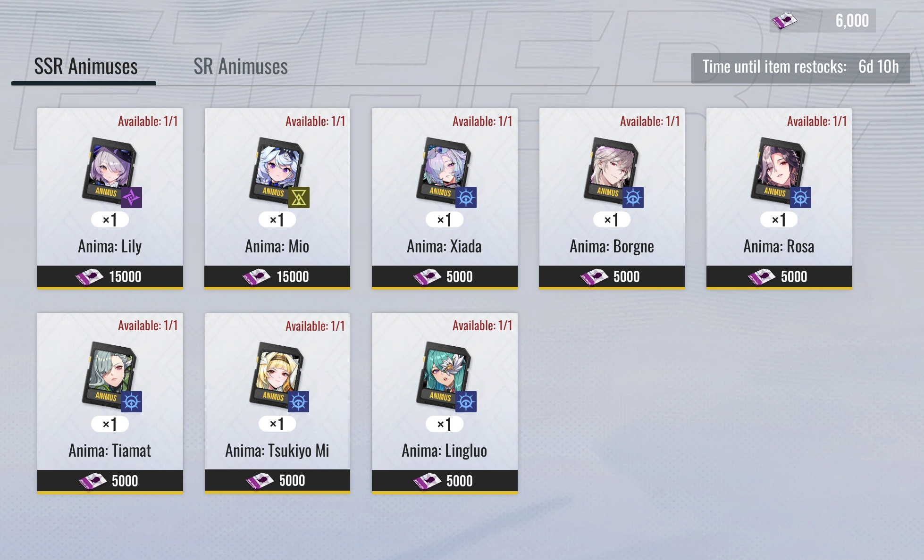Click the 6,000 currency balance display
Viewport: 924px width, 560px height.
click(823, 21)
